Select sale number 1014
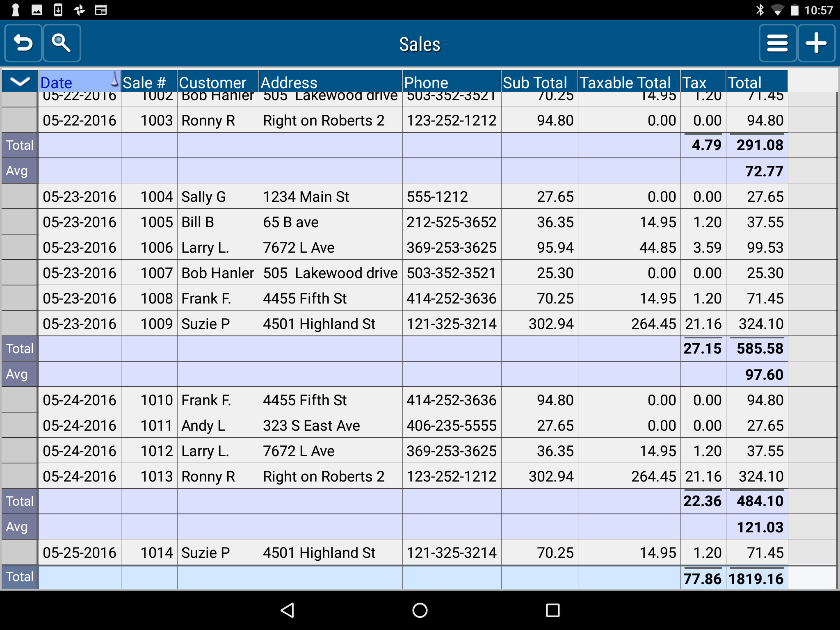 (149, 552)
